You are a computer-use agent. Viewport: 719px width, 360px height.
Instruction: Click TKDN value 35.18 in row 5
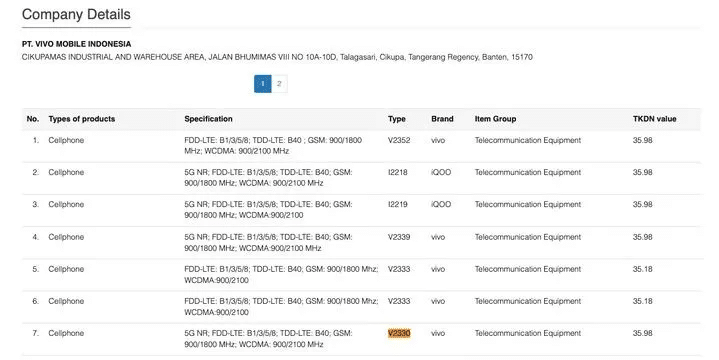(x=642, y=269)
